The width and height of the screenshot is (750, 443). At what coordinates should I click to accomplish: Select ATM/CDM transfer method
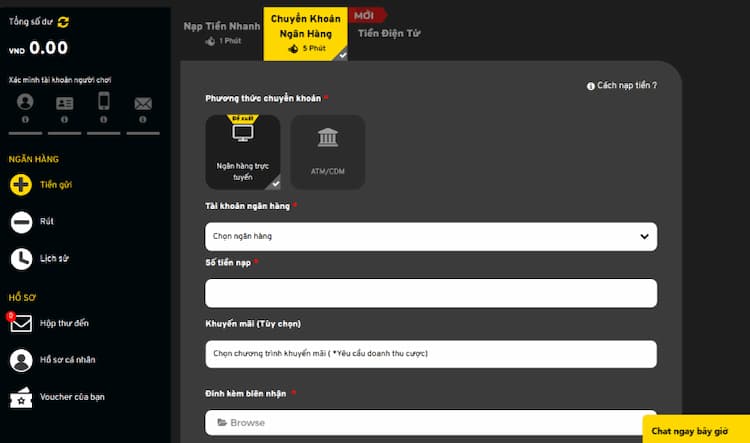tap(327, 152)
